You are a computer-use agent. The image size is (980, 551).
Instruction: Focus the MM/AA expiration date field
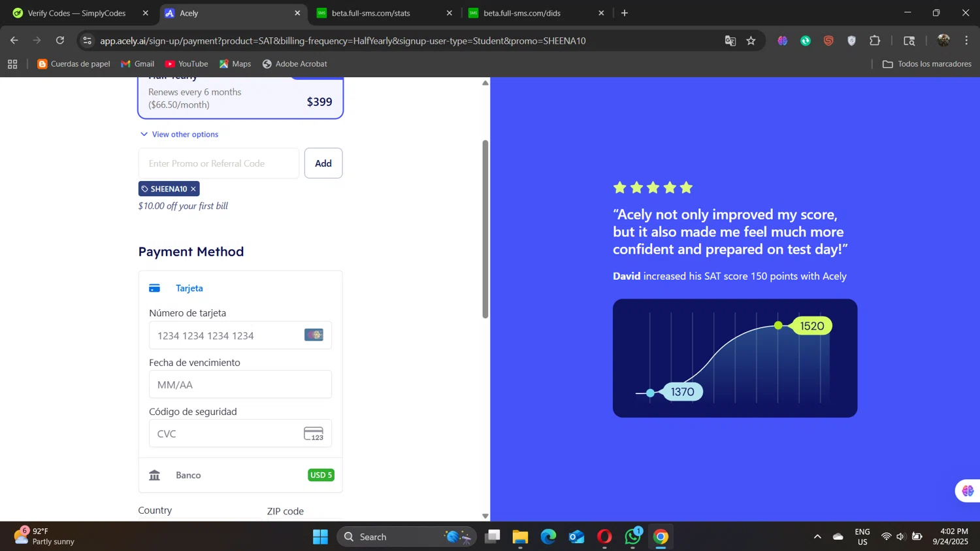(240, 384)
